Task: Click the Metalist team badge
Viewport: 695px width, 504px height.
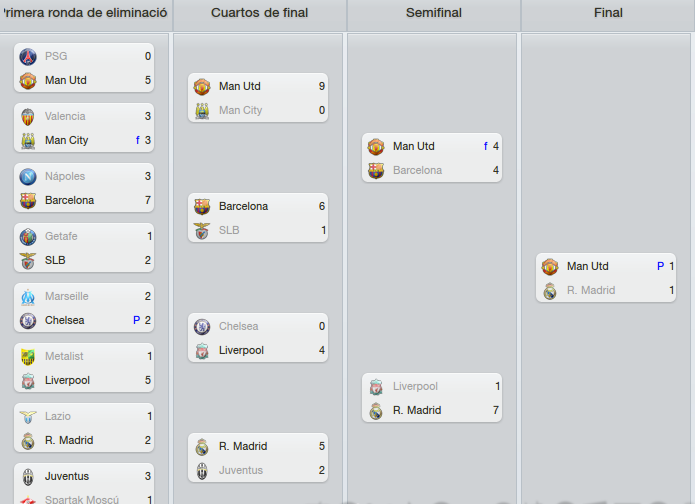Action: [28, 356]
